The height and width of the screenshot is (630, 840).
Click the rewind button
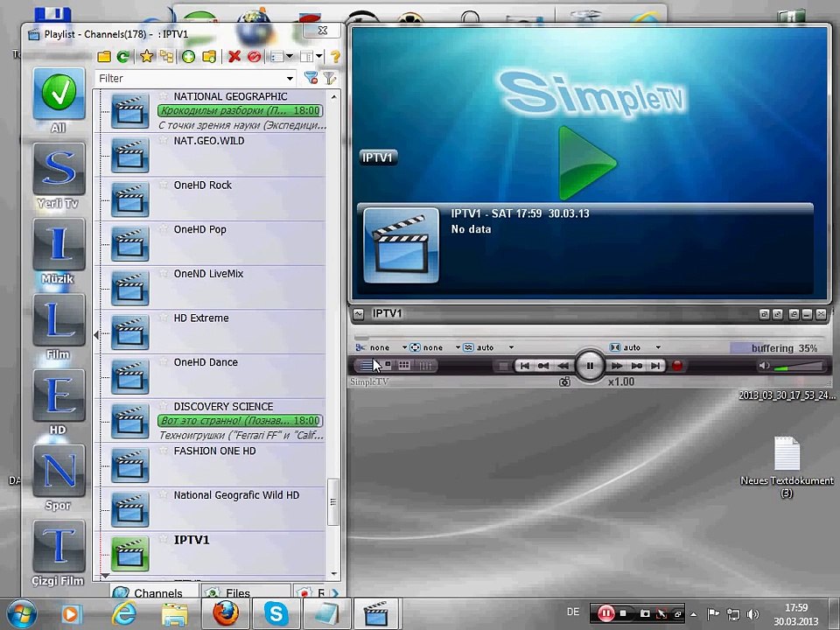click(563, 366)
